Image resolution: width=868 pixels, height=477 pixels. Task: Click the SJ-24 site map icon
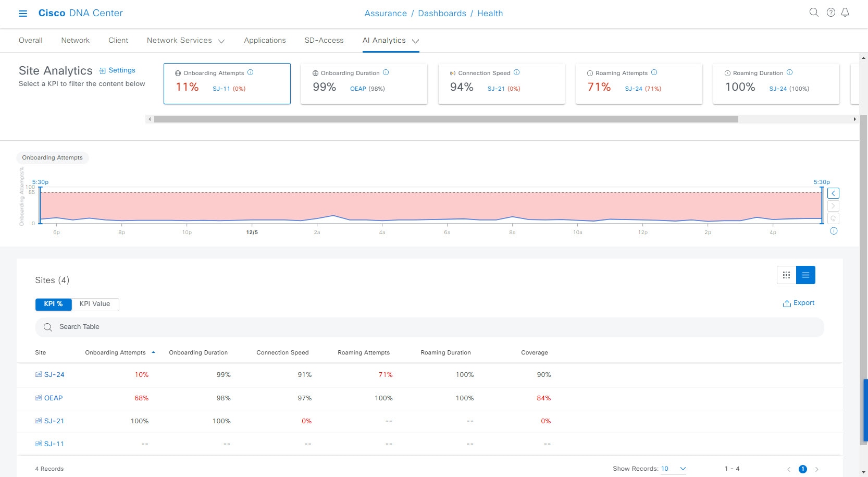point(39,374)
